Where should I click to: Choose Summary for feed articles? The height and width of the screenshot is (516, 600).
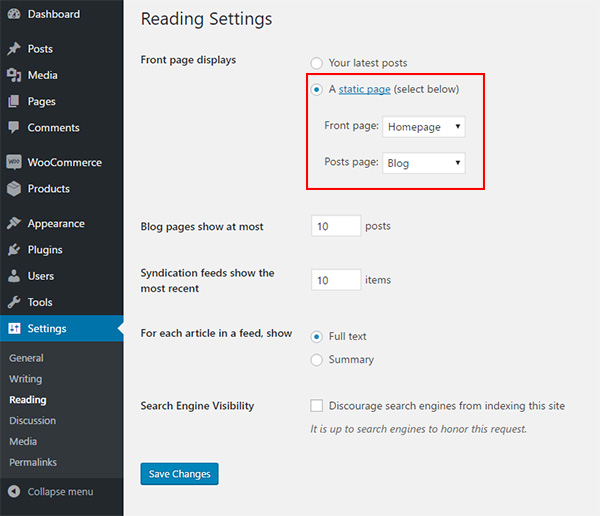point(316,360)
